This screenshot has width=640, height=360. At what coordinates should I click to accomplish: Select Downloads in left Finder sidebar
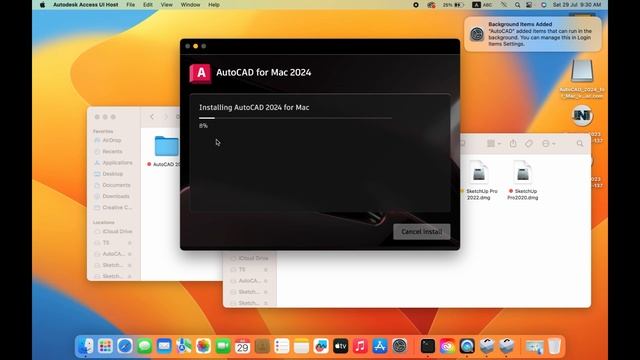(x=113, y=196)
